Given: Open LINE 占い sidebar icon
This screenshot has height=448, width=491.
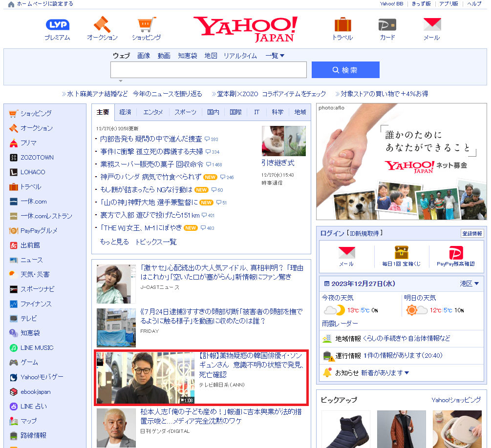Looking at the screenshot, I should coord(14,407).
